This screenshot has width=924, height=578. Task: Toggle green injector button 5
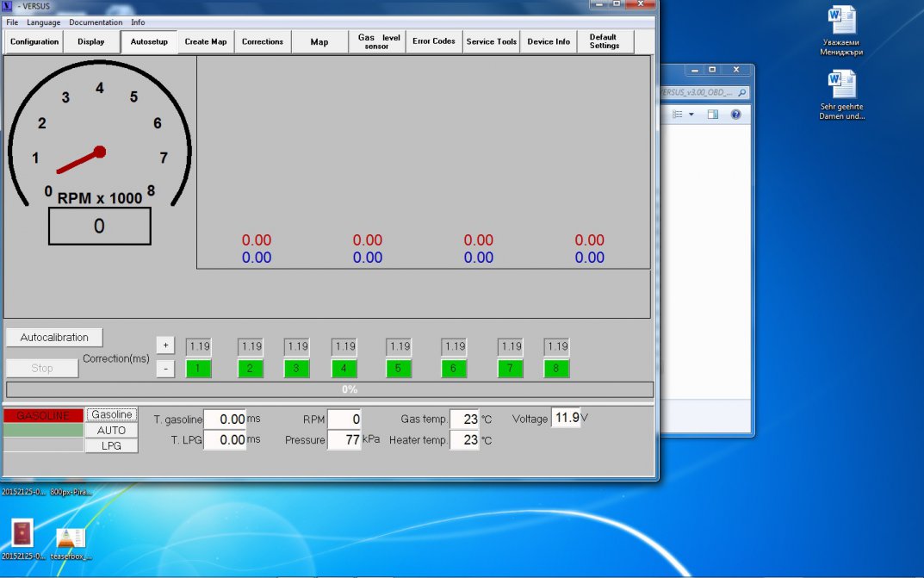pos(399,369)
